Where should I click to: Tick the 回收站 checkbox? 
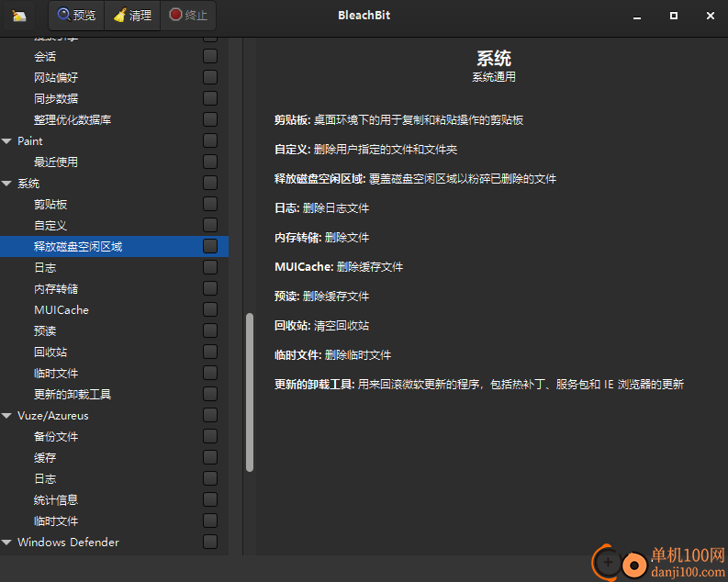click(x=210, y=352)
